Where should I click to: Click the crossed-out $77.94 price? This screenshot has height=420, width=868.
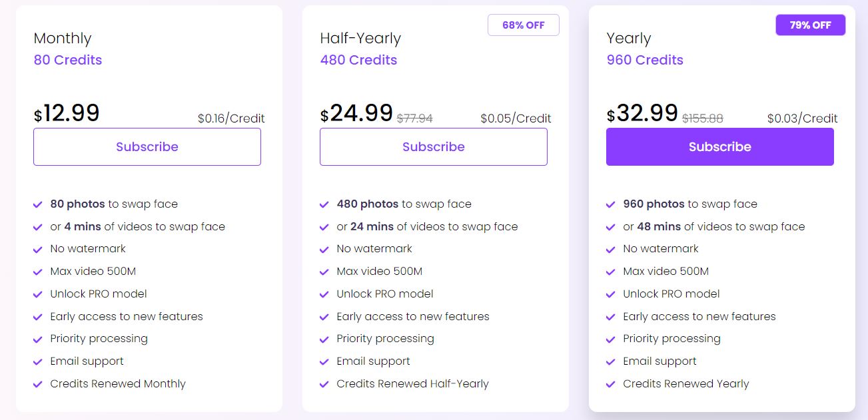point(414,118)
